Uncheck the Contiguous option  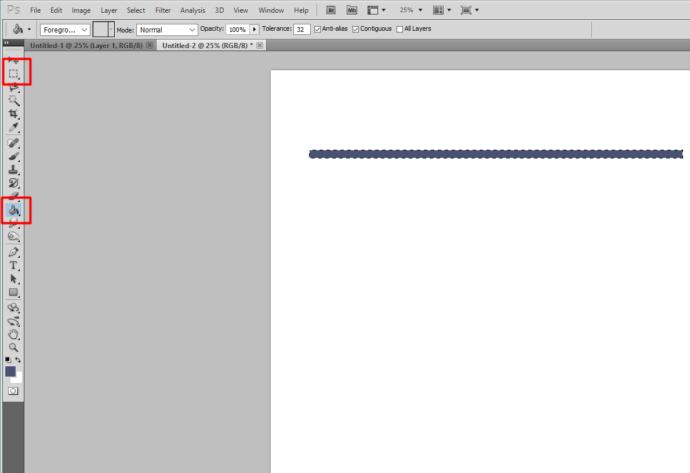coord(356,29)
